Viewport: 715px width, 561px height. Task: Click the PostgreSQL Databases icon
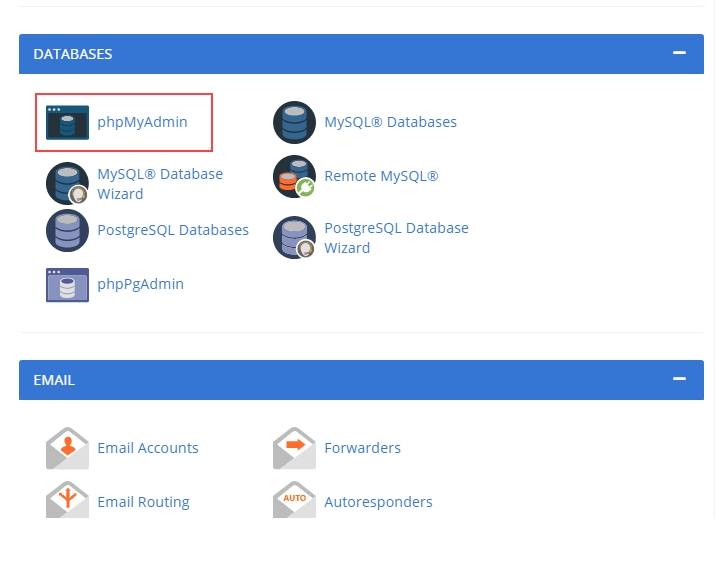(x=67, y=230)
